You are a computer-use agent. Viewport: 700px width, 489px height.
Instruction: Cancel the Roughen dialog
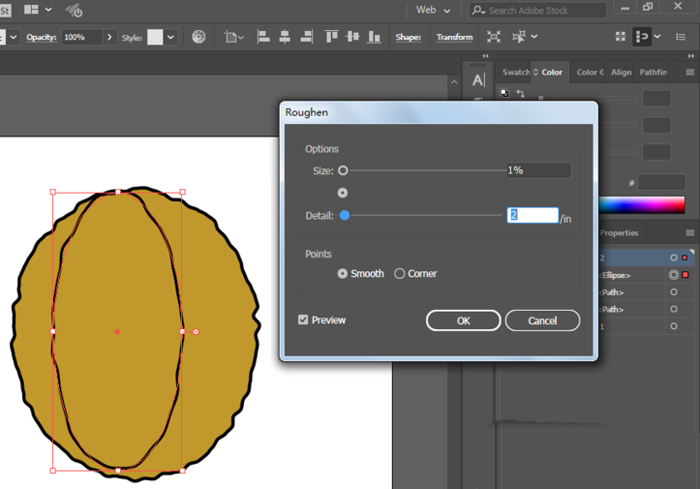click(542, 321)
